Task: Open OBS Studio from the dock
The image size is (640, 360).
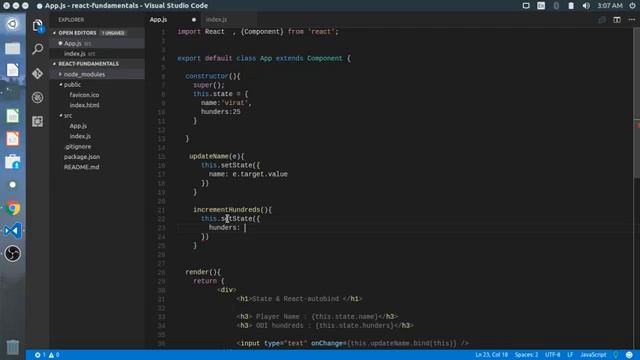Action: [x=13, y=253]
